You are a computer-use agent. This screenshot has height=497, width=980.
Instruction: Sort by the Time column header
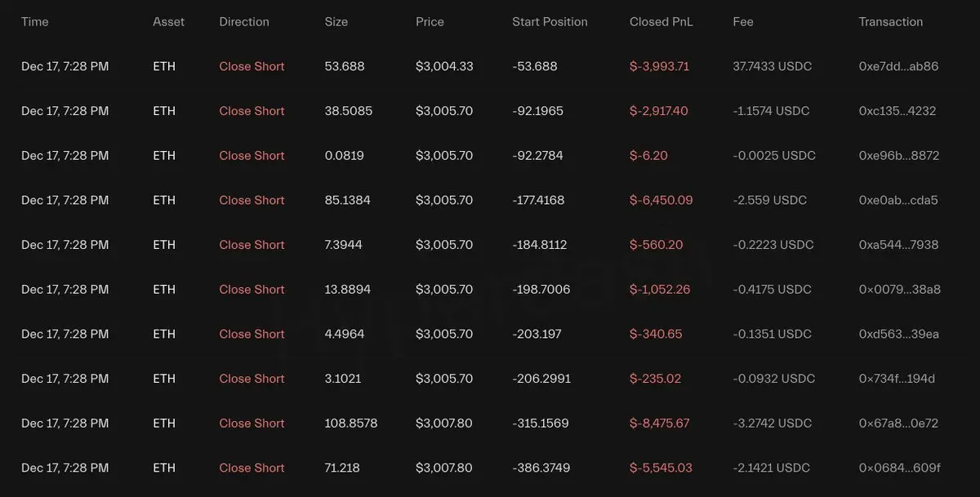(x=35, y=22)
